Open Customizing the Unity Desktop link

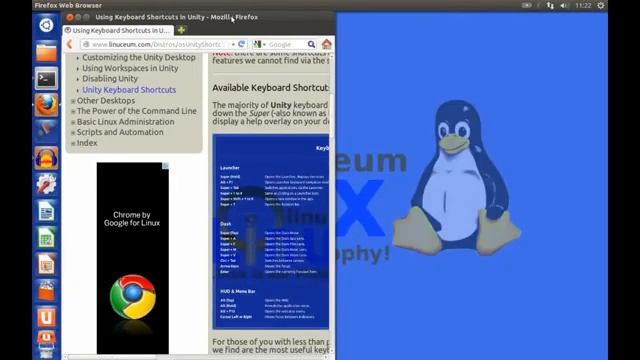coord(139,58)
